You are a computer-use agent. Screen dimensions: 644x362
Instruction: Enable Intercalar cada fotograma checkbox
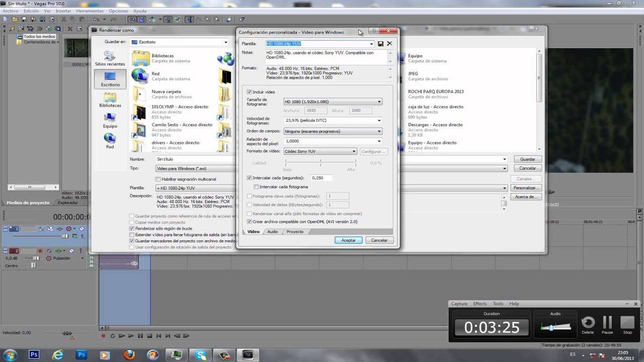pos(256,187)
